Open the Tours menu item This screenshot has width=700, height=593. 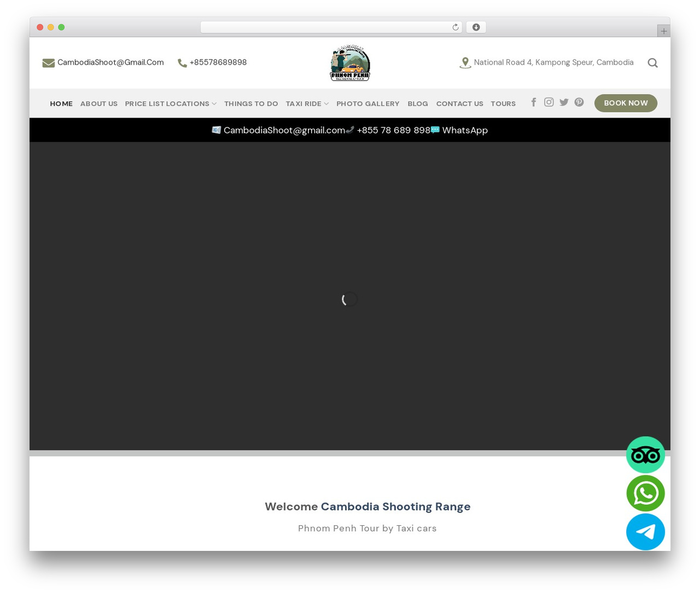503,103
